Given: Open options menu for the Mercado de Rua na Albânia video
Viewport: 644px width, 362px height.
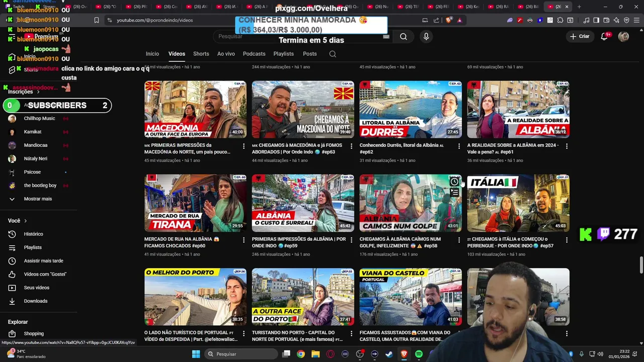Looking at the screenshot, I should (x=244, y=240).
